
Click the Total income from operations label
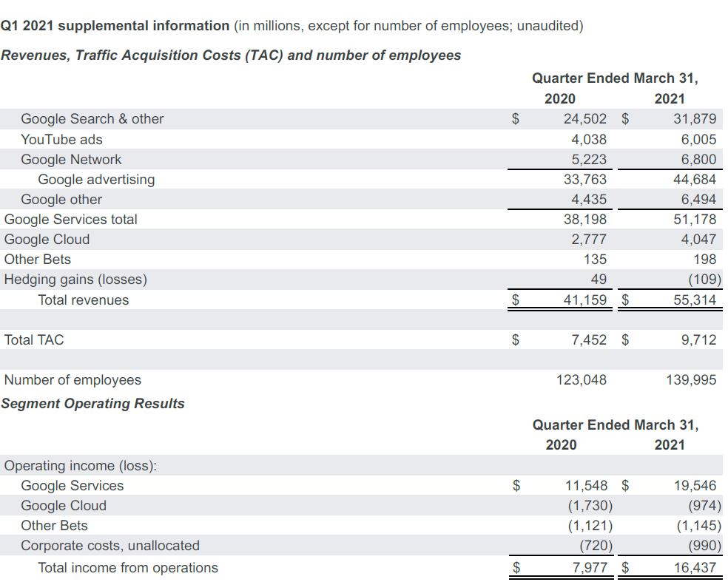(x=128, y=567)
